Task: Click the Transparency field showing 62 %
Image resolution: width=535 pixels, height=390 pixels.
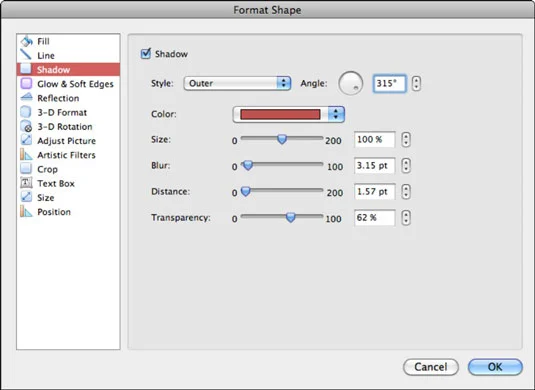Action: [x=375, y=218]
